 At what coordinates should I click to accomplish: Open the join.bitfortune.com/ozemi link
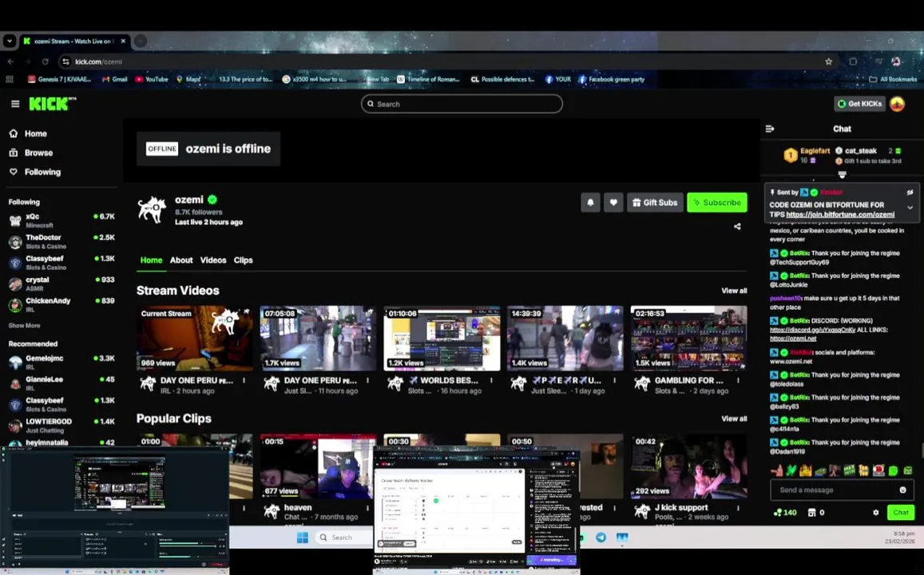tap(840, 215)
